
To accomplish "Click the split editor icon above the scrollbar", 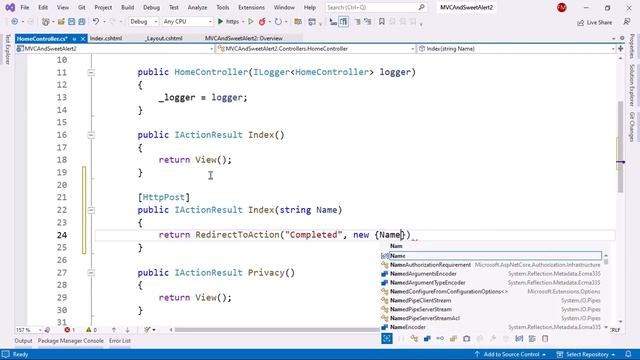I will point(620,49).
